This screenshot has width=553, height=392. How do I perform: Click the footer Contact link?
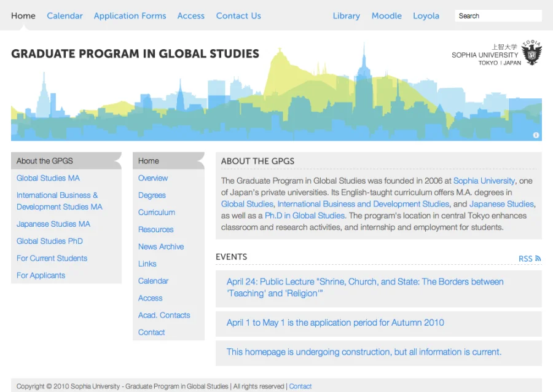click(x=300, y=386)
